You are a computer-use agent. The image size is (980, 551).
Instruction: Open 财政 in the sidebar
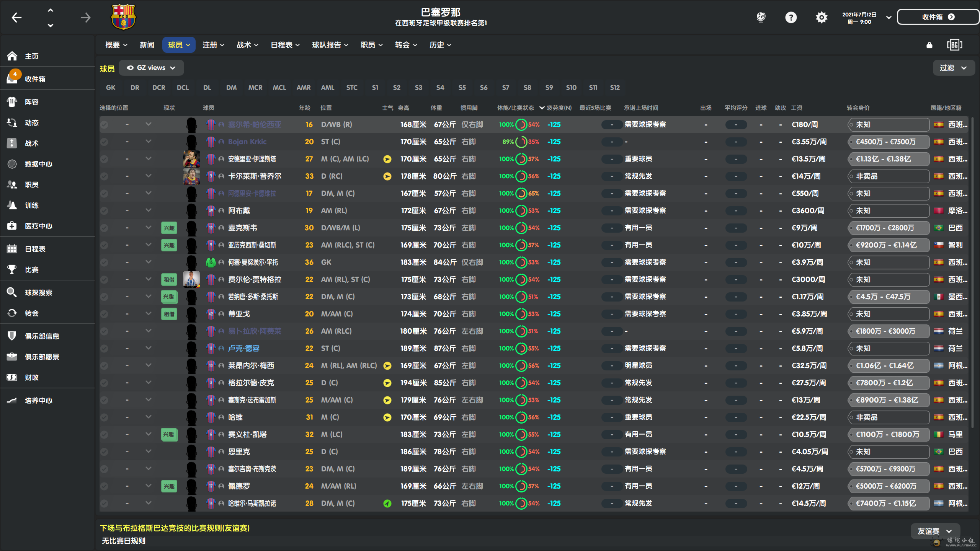click(31, 378)
